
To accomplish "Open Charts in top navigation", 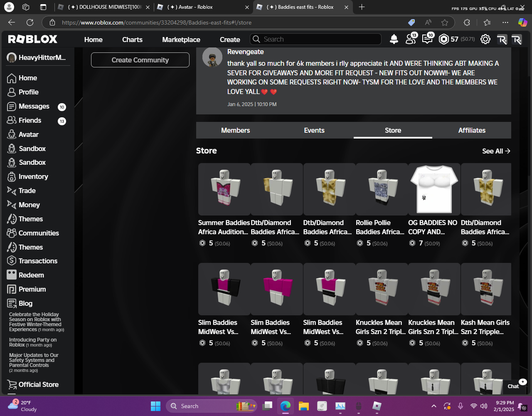I will (132, 40).
